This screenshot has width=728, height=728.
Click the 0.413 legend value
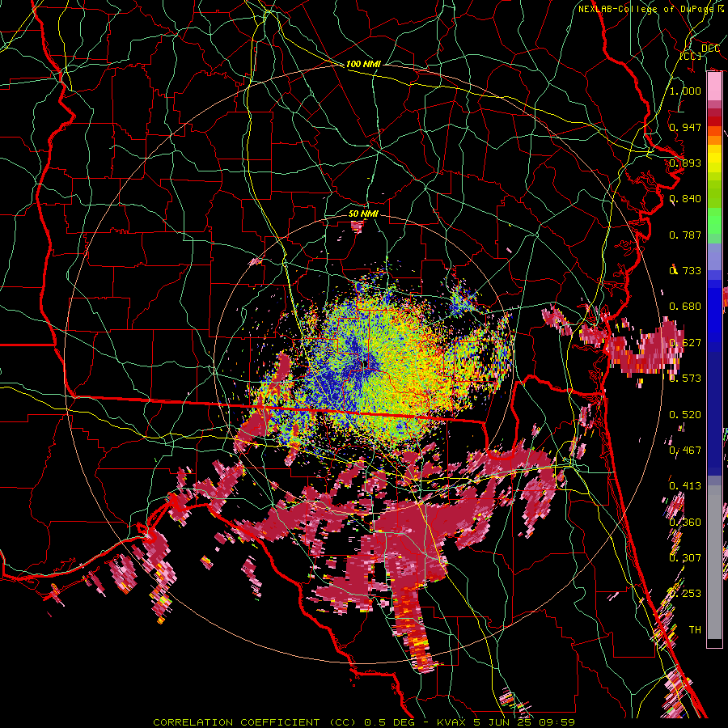(685, 485)
